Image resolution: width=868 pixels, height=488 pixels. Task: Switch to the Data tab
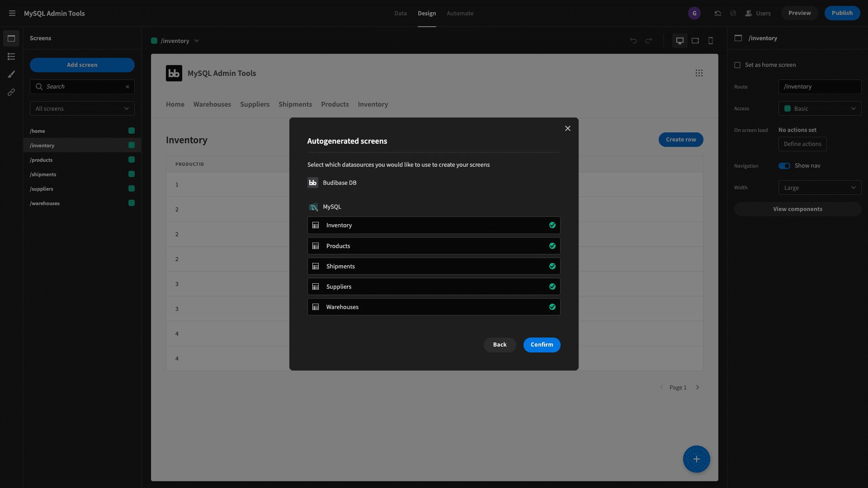coord(400,13)
